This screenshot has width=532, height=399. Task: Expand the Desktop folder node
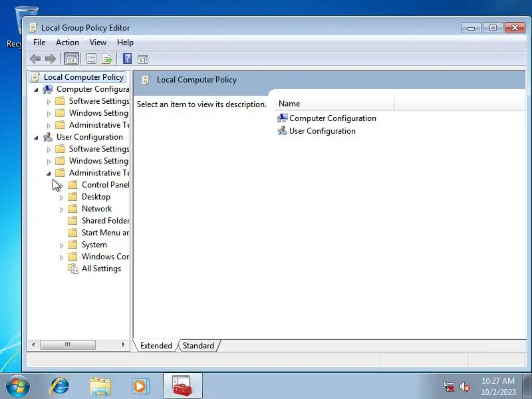61,198
